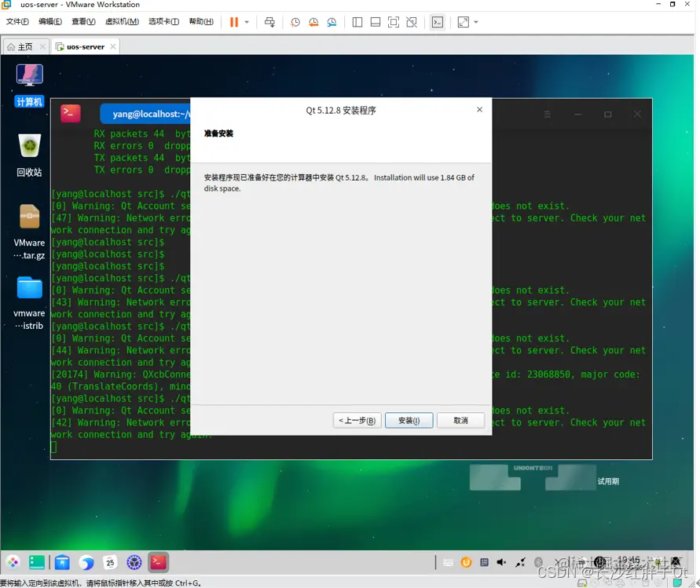Suspend the virtual machine with the pause icon
700x588 pixels.
pyautogui.click(x=233, y=21)
